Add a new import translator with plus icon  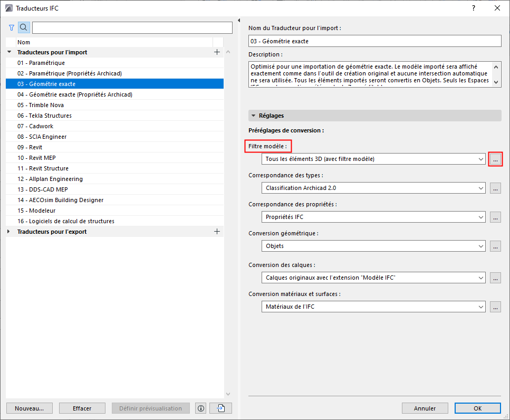(217, 52)
